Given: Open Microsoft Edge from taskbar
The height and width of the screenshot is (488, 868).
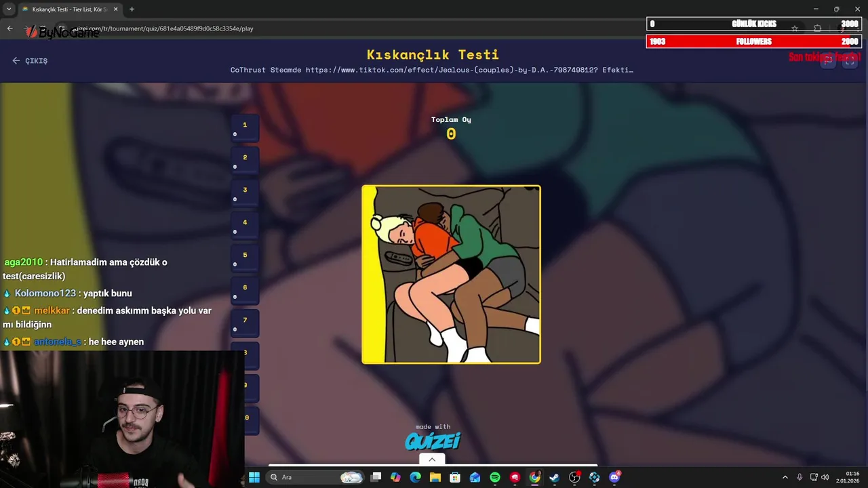Looking at the screenshot, I should [416, 477].
